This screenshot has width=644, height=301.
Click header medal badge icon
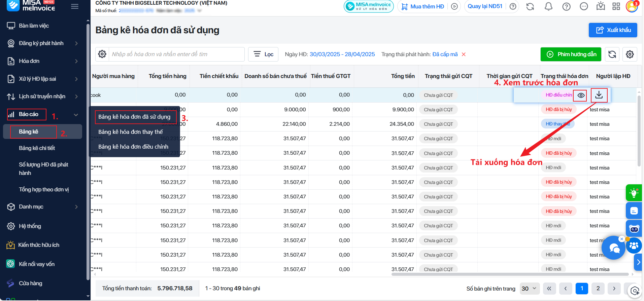click(601, 6)
